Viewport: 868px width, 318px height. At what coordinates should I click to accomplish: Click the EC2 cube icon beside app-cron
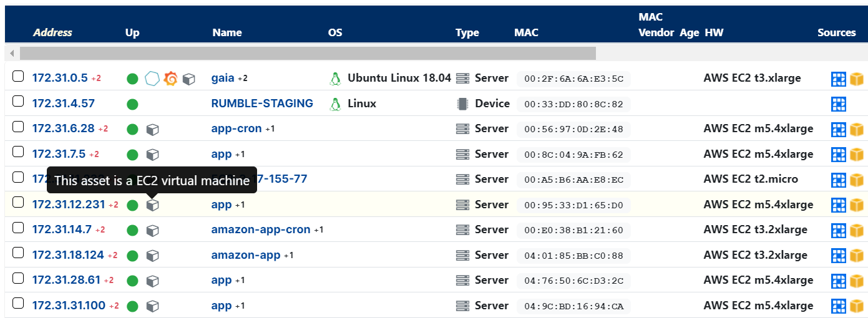152,129
